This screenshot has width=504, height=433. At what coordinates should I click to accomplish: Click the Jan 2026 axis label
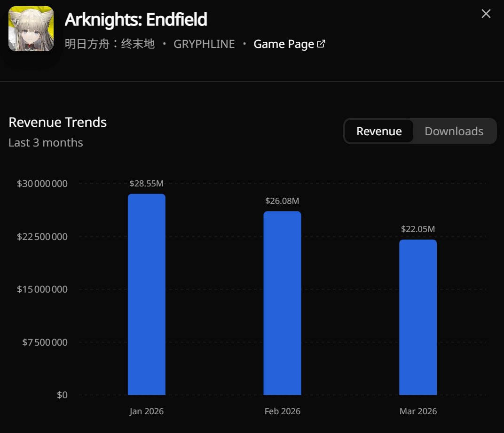coord(147,411)
